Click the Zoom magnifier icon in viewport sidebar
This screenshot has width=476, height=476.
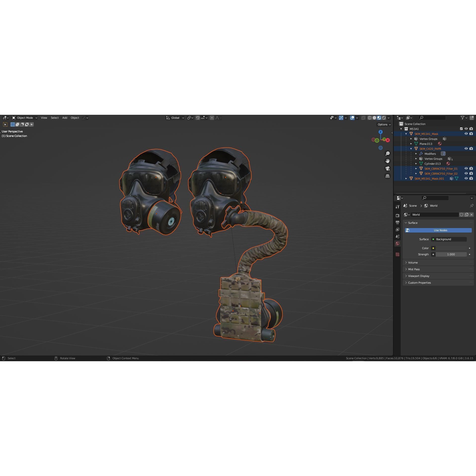(x=388, y=153)
